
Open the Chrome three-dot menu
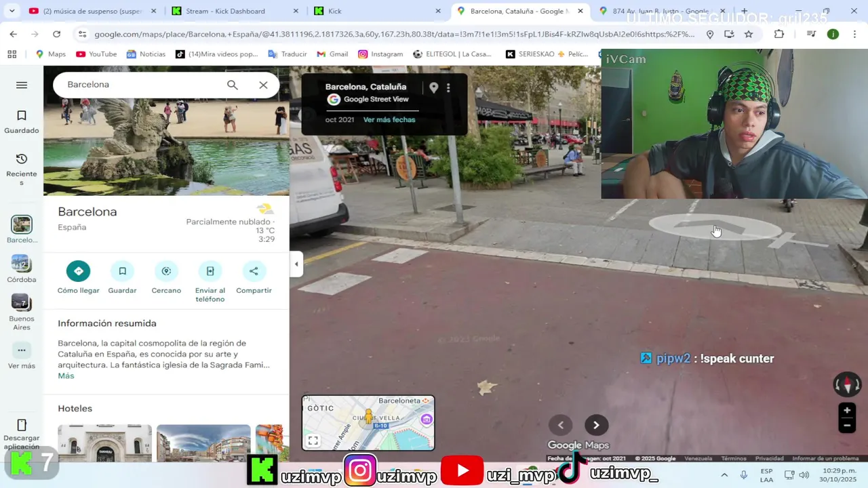click(854, 34)
